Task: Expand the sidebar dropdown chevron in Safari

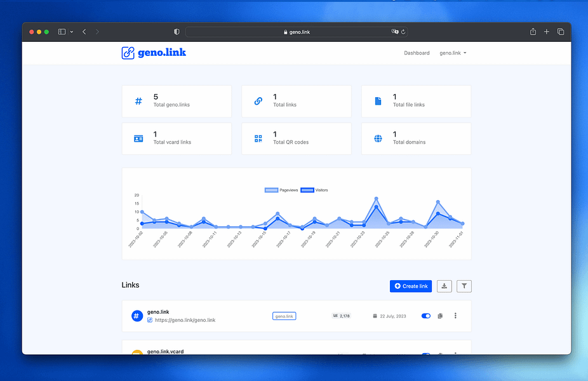Action: coord(72,32)
